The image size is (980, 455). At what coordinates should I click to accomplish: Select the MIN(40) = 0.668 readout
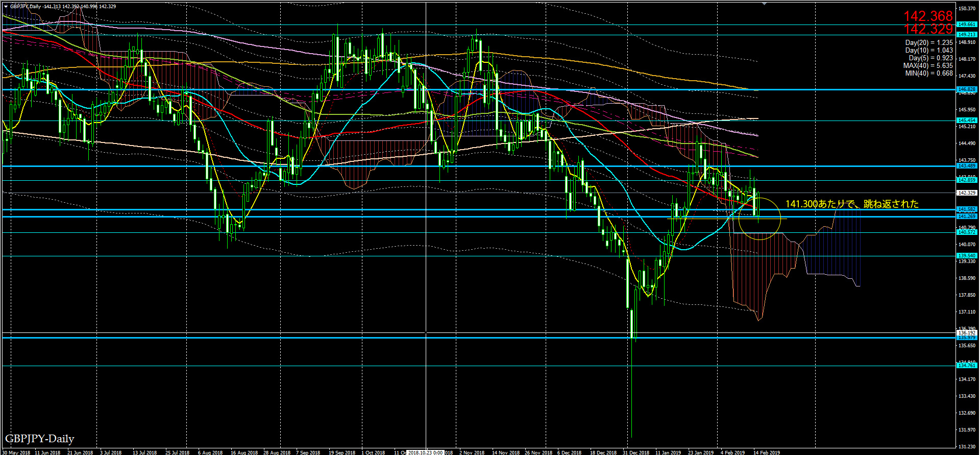pyautogui.click(x=929, y=74)
